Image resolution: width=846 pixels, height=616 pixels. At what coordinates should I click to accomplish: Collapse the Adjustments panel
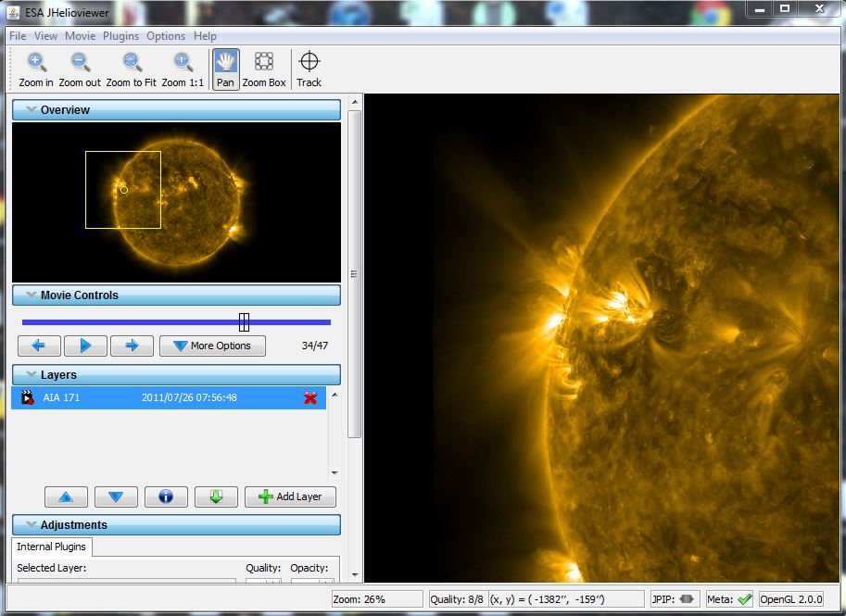click(x=176, y=525)
